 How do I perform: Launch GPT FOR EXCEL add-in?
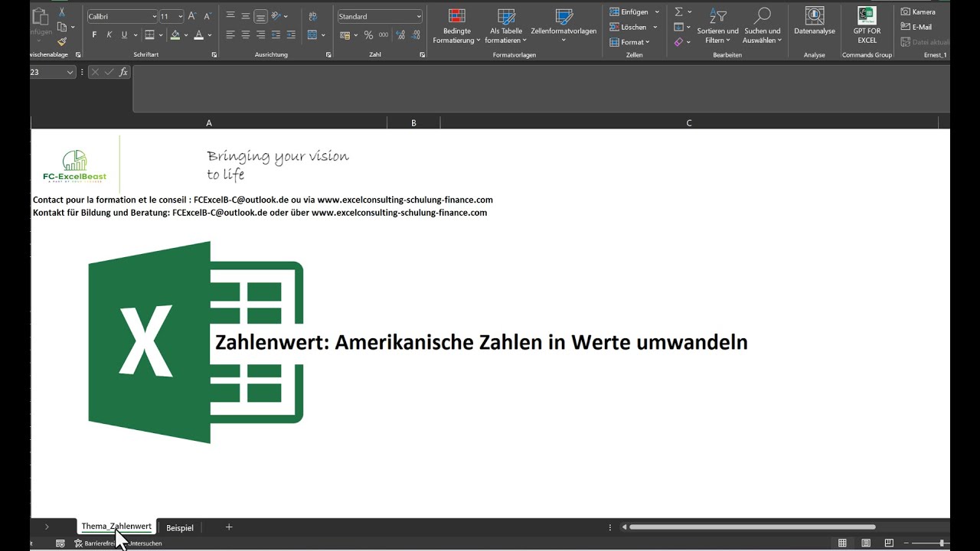(x=867, y=25)
